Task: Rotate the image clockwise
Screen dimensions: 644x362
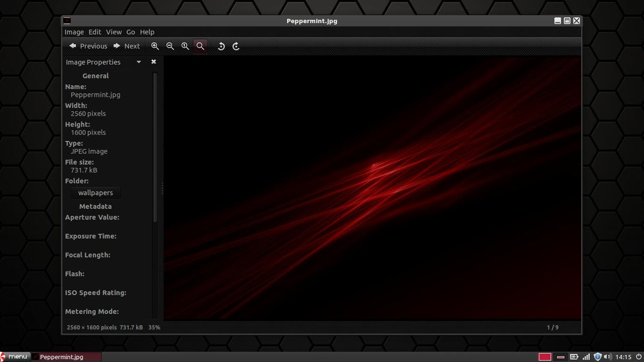Action: pos(236,46)
